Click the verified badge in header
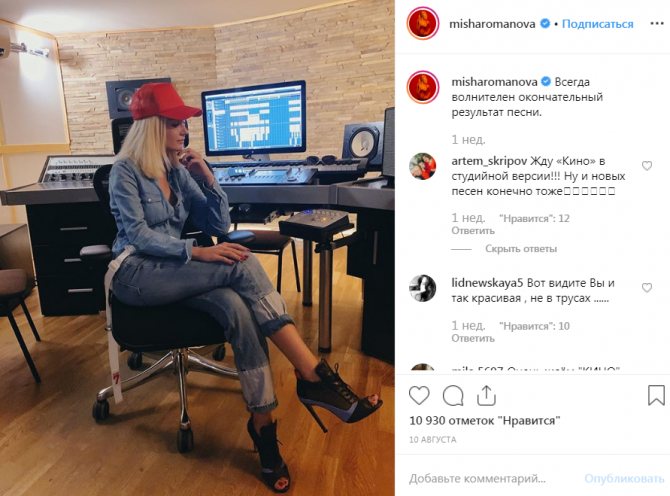Screen dimensions: 670x496 click(x=545, y=23)
